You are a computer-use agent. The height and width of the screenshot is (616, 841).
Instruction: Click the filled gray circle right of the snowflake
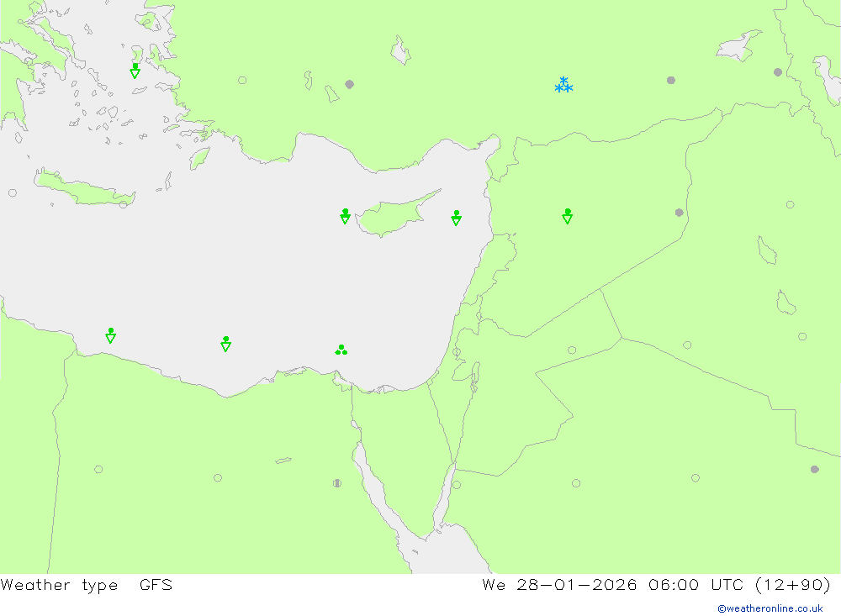click(671, 81)
